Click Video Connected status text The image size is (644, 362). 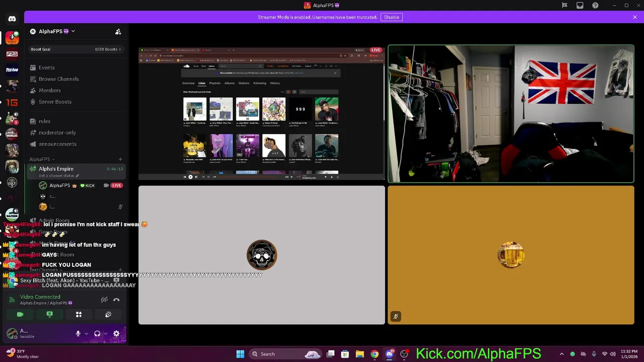pos(40,297)
